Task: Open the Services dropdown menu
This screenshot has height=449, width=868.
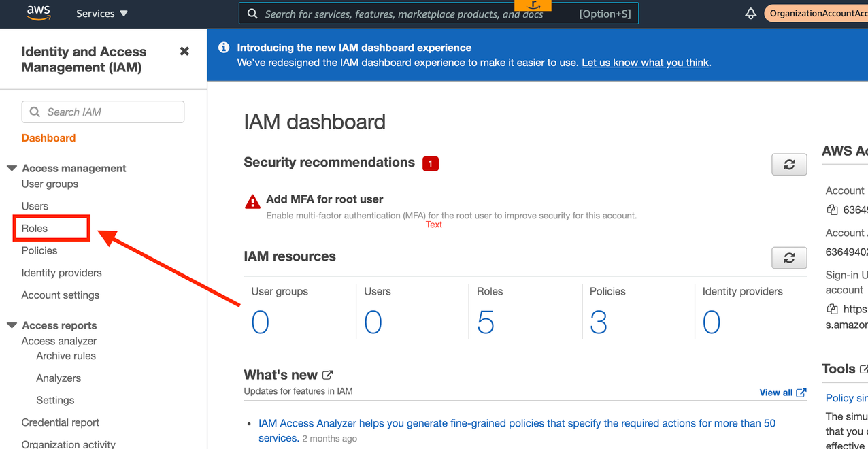Action: [102, 14]
